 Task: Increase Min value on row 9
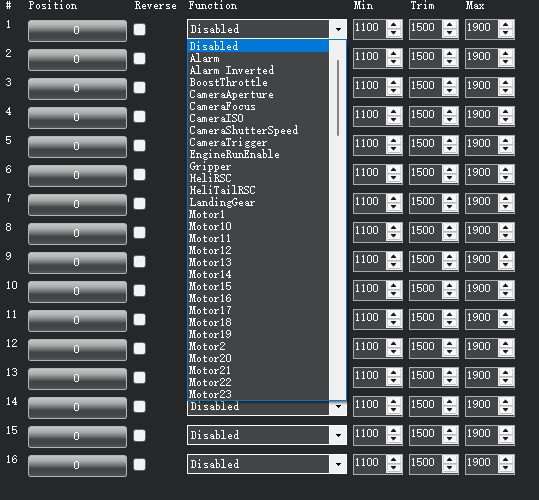pos(394,256)
